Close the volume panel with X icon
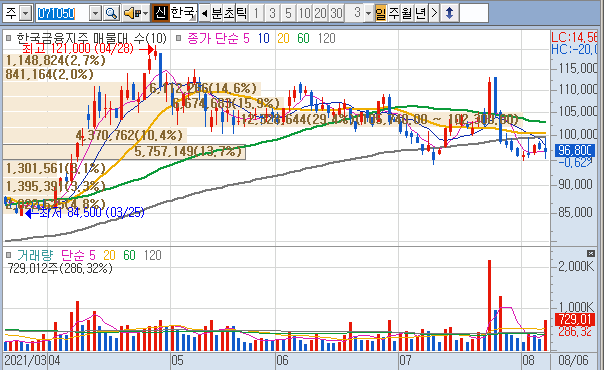The image size is (604, 370). 591,253
